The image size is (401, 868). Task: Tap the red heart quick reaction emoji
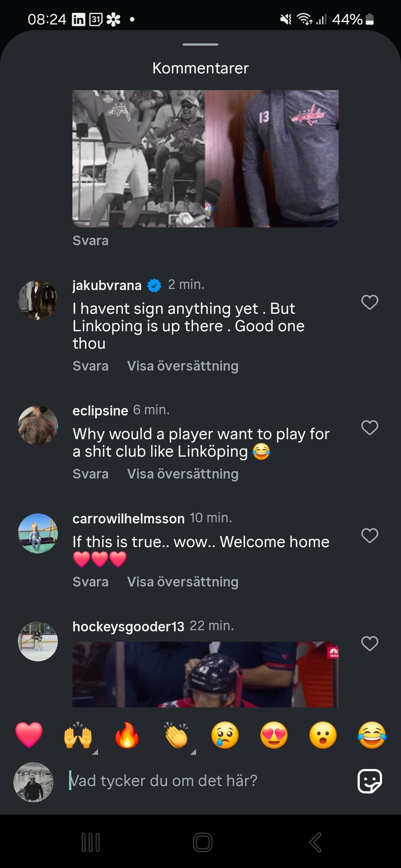coord(29,735)
